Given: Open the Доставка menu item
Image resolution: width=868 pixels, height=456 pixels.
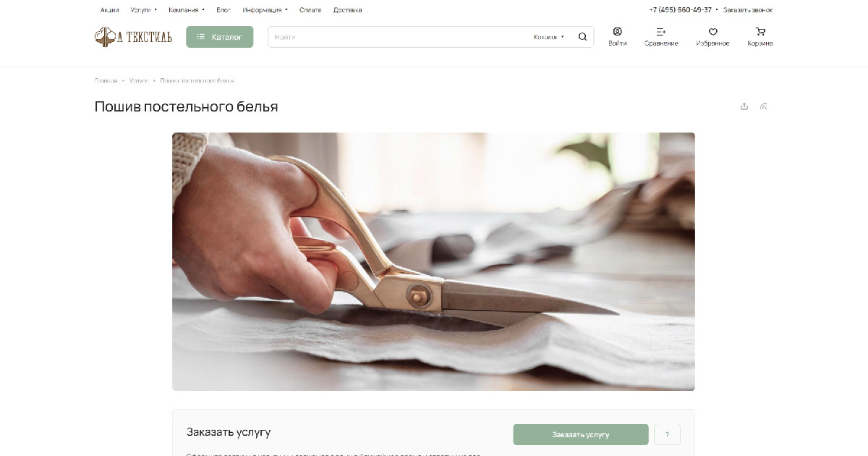Looking at the screenshot, I should 348,10.
